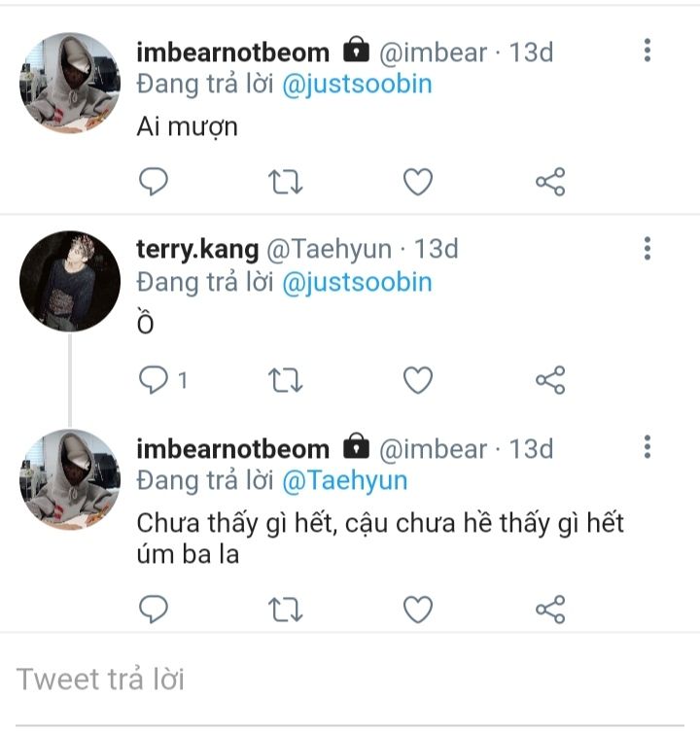Open more options on terry.kang's tweet
This screenshot has width=700, height=733.
[x=647, y=249]
